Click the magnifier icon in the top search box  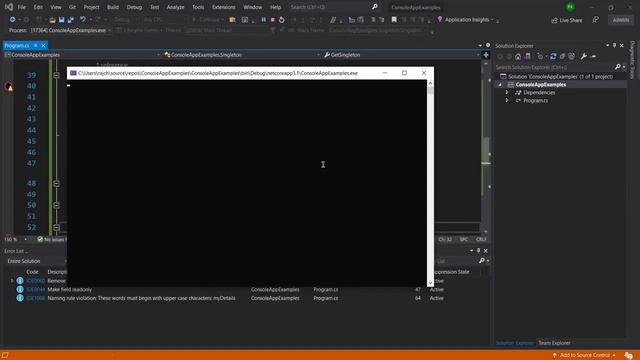[375, 7]
